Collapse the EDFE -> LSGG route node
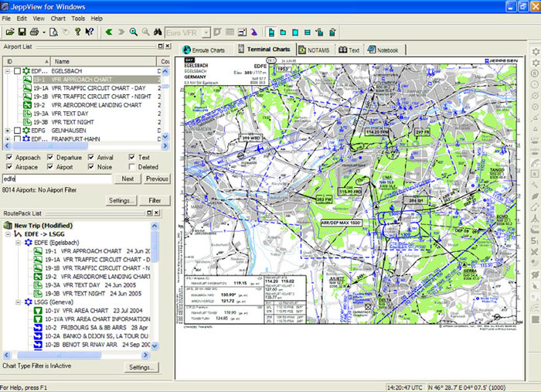541x392 pixels. click(8, 234)
